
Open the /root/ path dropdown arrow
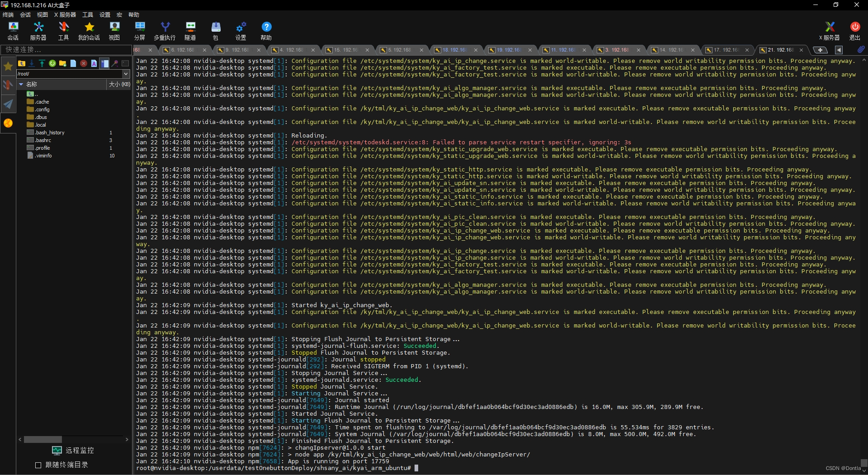[x=126, y=74]
